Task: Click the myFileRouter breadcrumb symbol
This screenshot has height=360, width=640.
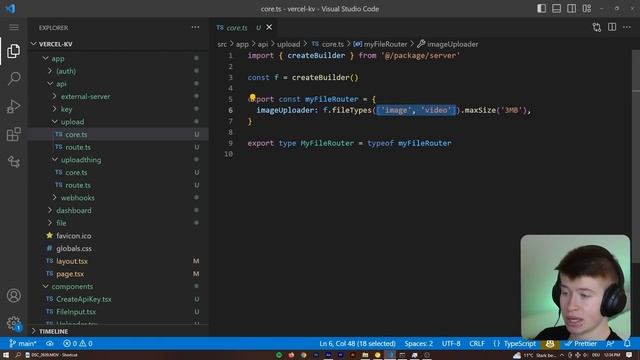Action: (x=380, y=44)
